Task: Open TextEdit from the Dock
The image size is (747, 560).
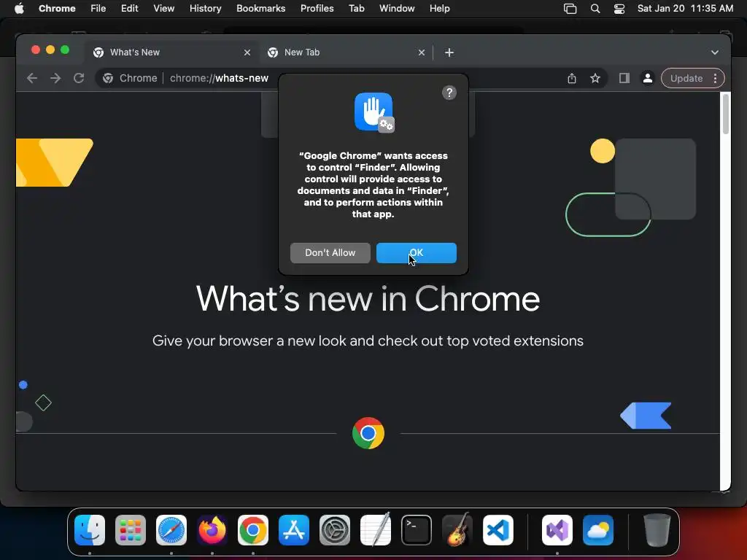Action: (376, 530)
